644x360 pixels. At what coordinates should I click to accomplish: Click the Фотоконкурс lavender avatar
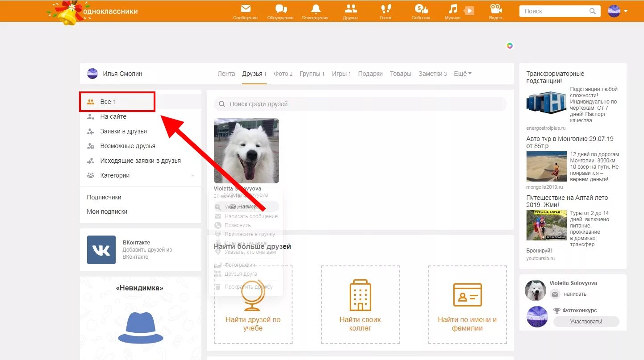(x=537, y=316)
